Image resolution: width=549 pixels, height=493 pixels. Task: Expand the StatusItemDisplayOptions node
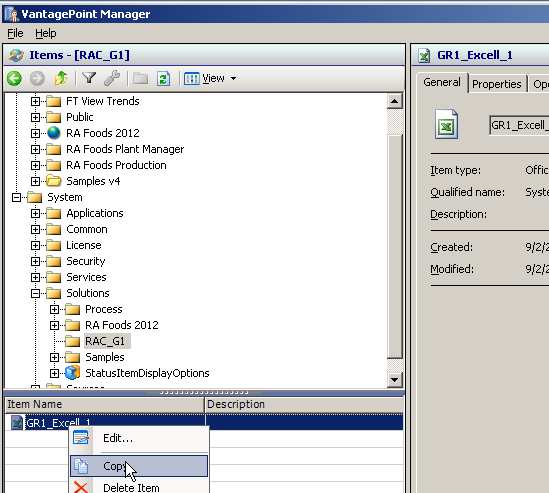click(54, 373)
